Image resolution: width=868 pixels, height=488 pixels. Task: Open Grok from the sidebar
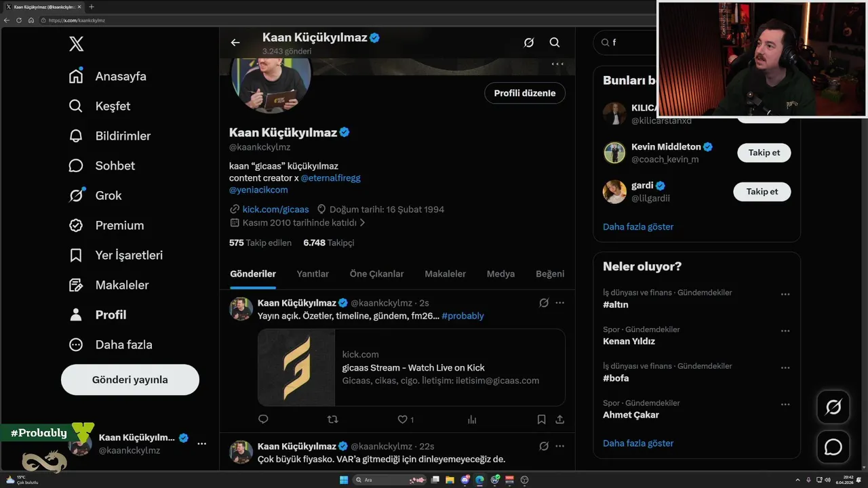click(x=95, y=195)
